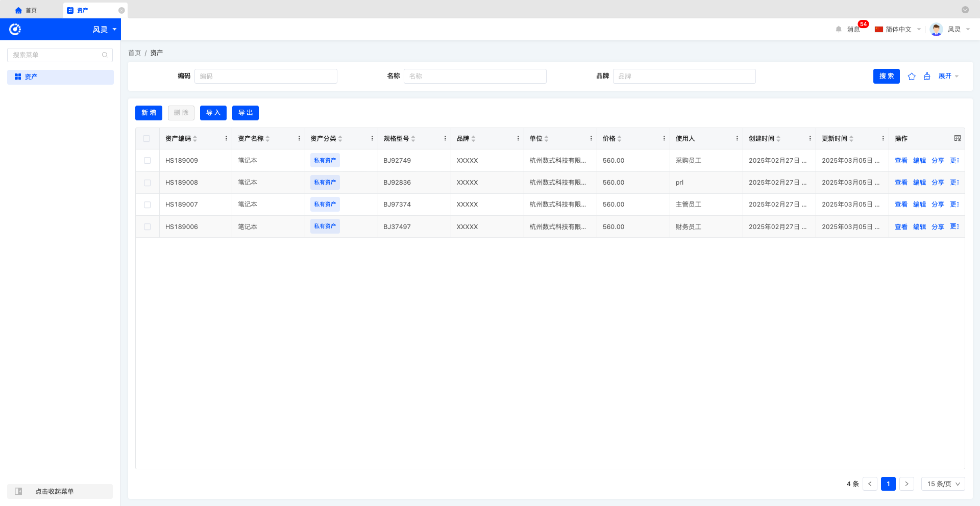This screenshot has width=980, height=506.
Task: Open the 简体中文 language dropdown
Action: pos(898,30)
